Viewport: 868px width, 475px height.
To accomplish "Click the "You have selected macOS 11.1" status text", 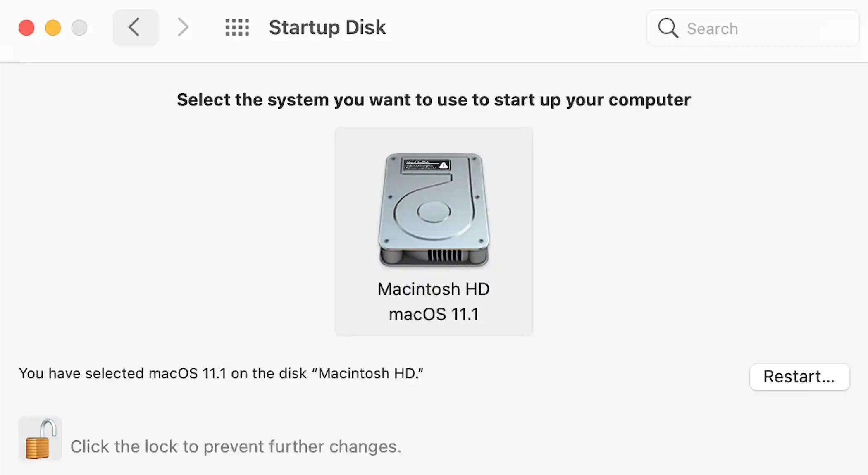I will [x=221, y=373].
